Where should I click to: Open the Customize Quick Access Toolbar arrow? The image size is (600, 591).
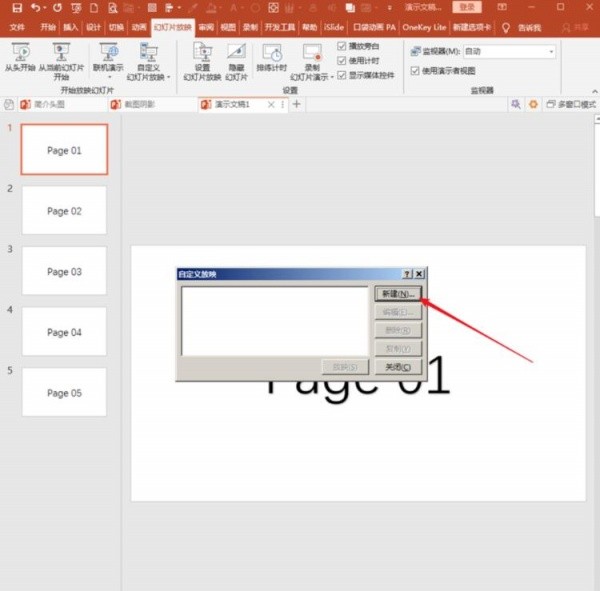[390, 8]
